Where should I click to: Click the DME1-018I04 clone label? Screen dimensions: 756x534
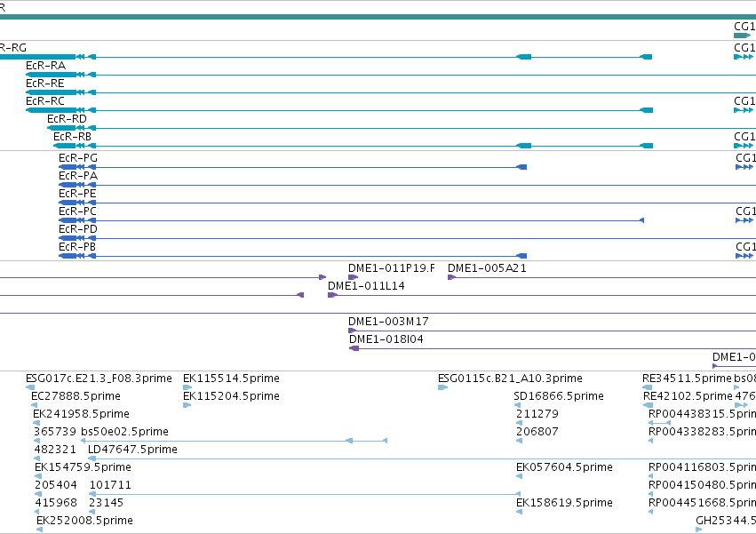coord(386,339)
